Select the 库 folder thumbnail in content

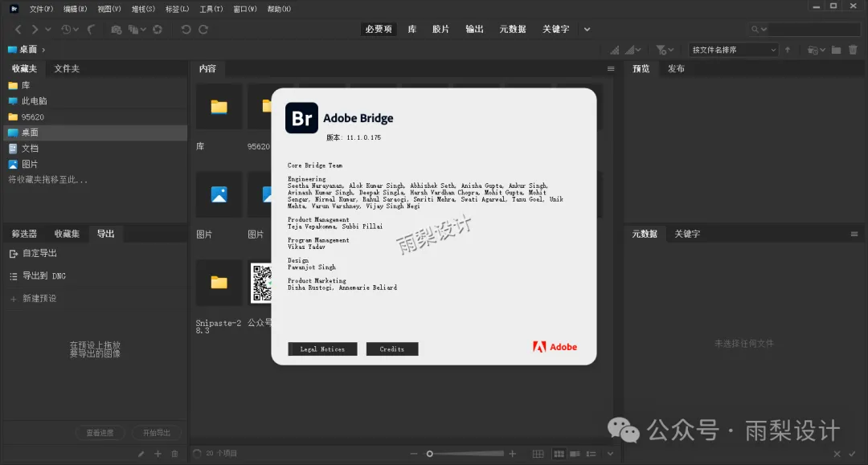219,107
